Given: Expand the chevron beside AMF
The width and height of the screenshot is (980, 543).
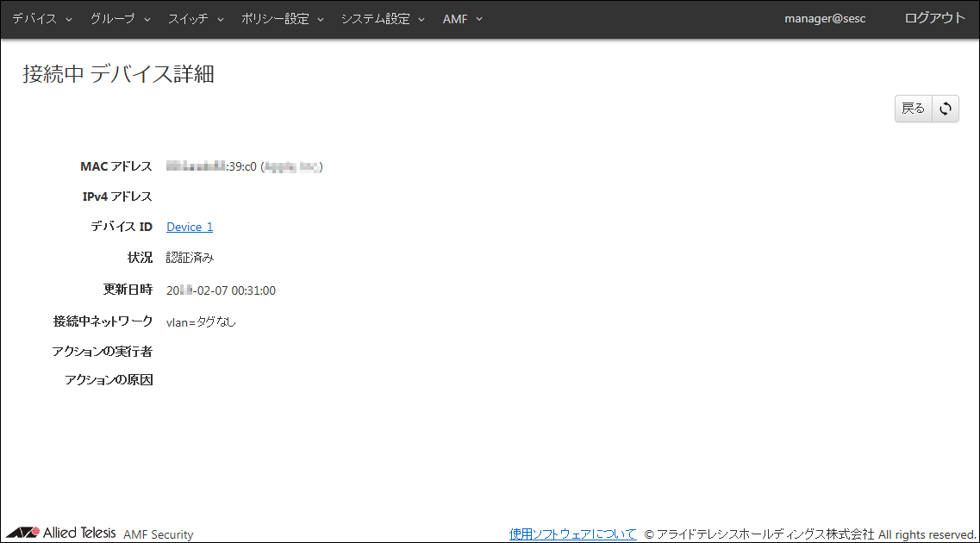Looking at the screenshot, I should 479,19.
